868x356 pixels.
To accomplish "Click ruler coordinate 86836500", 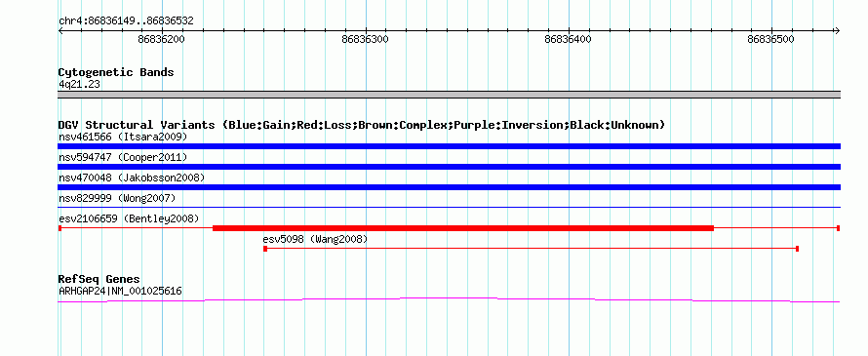I will click(x=770, y=39).
